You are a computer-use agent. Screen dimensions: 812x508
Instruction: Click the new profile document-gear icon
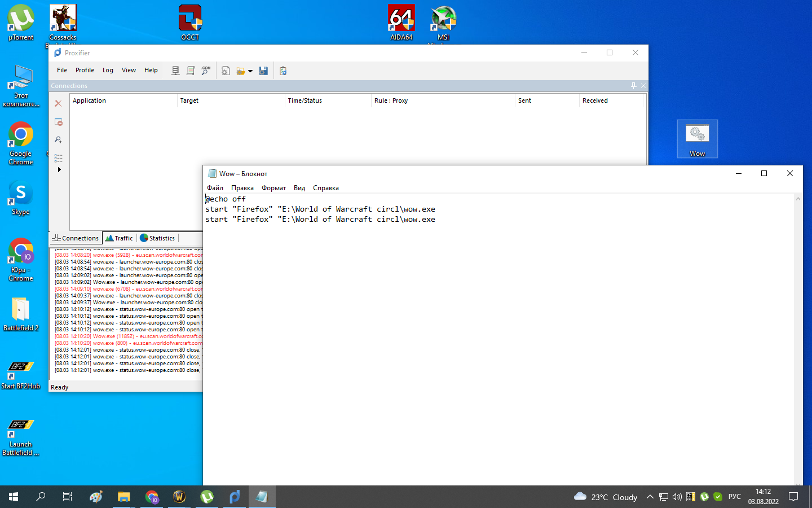(x=226, y=71)
